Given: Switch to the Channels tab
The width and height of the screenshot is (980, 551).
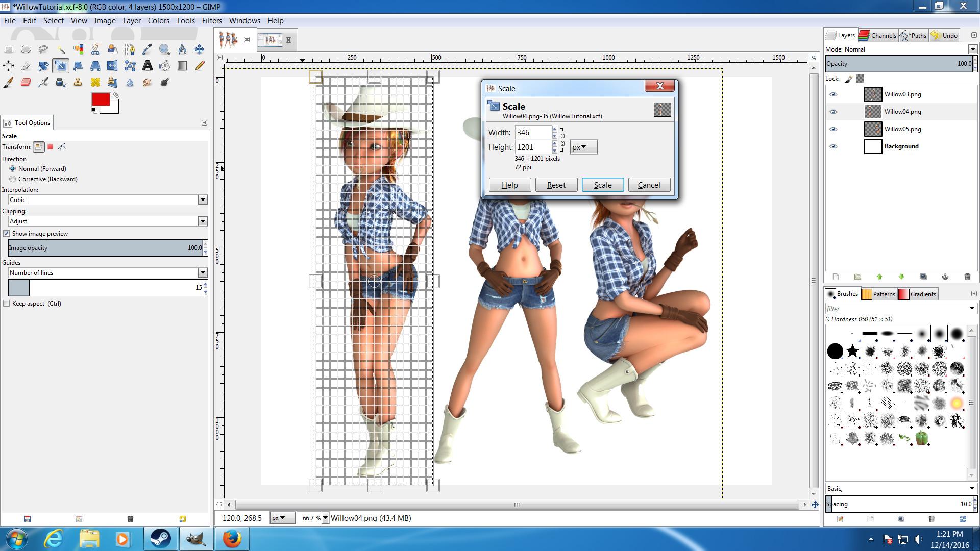Looking at the screenshot, I should (878, 35).
